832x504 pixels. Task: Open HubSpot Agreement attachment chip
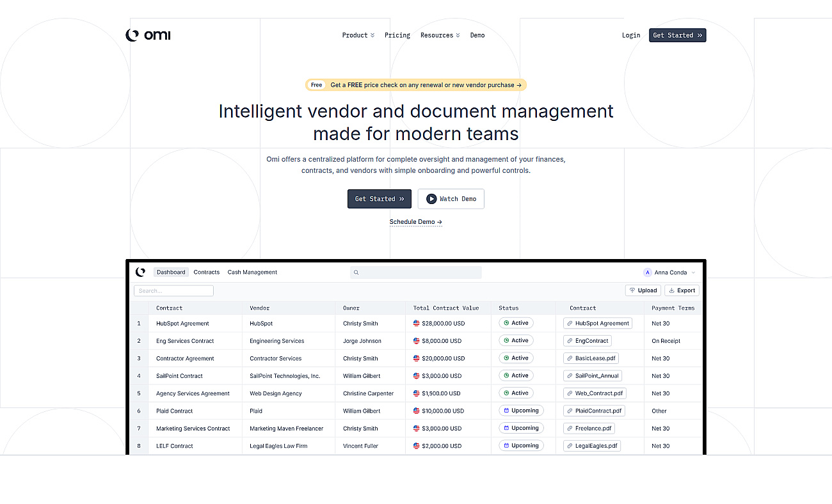point(598,324)
